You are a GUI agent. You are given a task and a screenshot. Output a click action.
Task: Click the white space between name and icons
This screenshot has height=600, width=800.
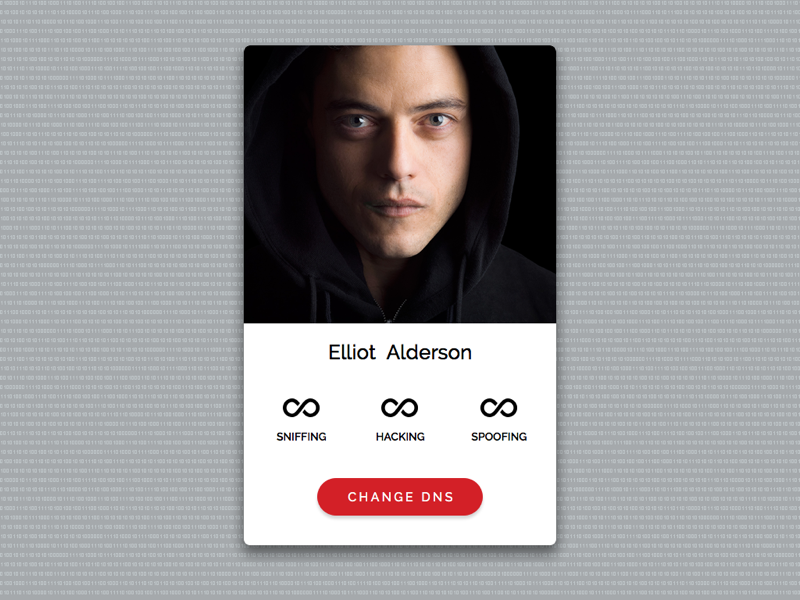pyautogui.click(x=400, y=380)
